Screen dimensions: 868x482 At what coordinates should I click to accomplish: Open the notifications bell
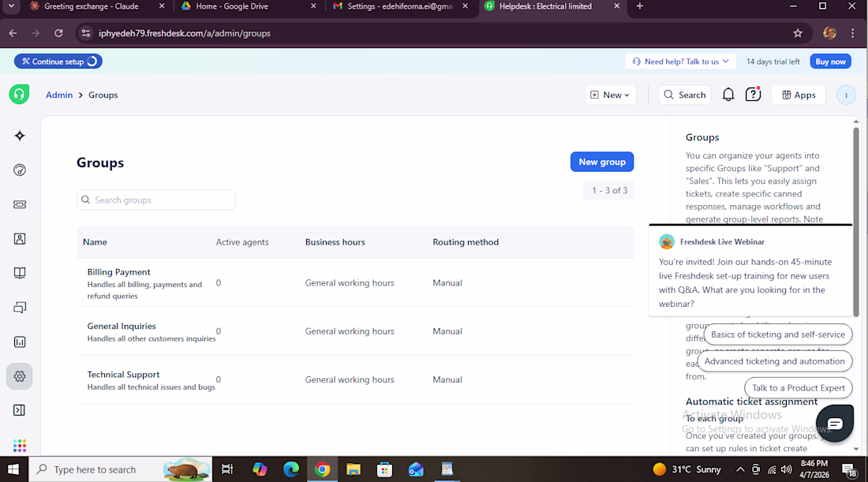click(728, 95)
